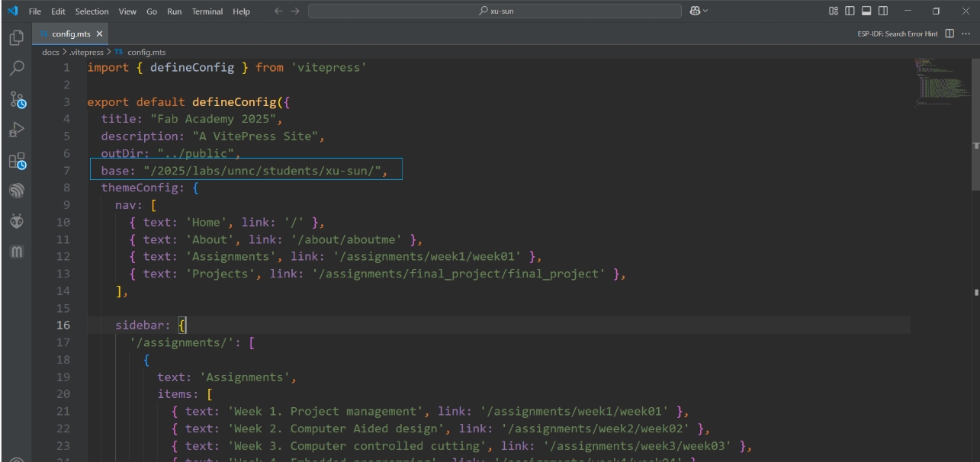Toggle the primary side bar visibility

click(x=850, y=11)
